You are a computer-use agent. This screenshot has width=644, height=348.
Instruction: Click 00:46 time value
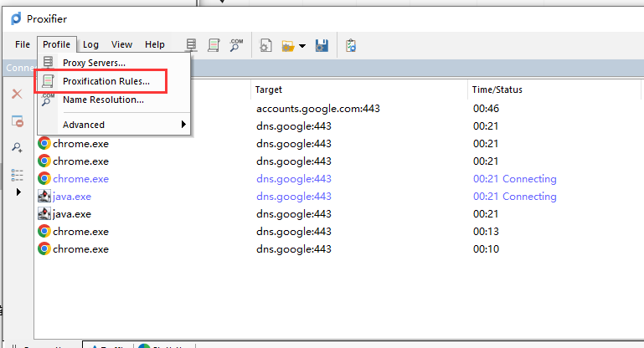pos(486,109)
